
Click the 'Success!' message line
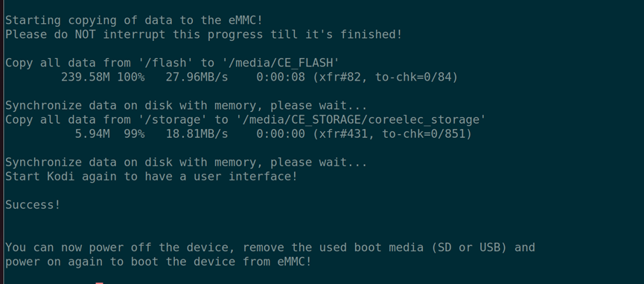(33, 205)
